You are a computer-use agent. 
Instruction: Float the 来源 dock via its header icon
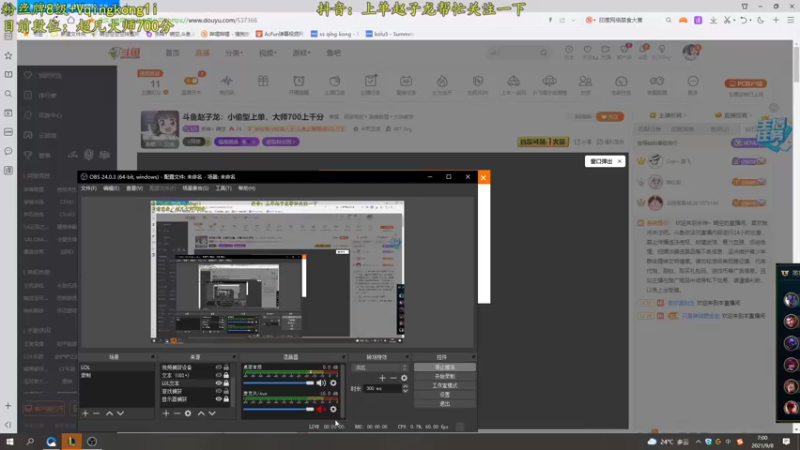click(x=234, y=357)
